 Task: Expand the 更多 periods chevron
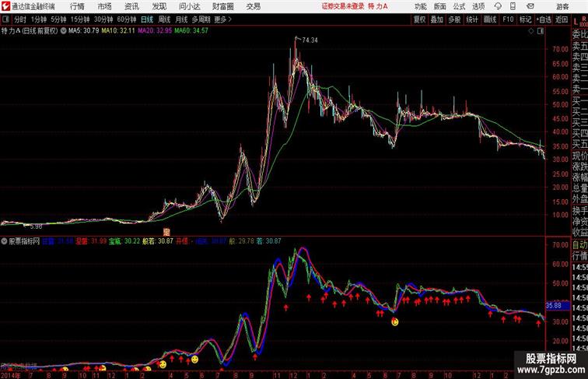click(x=223, y=19)
